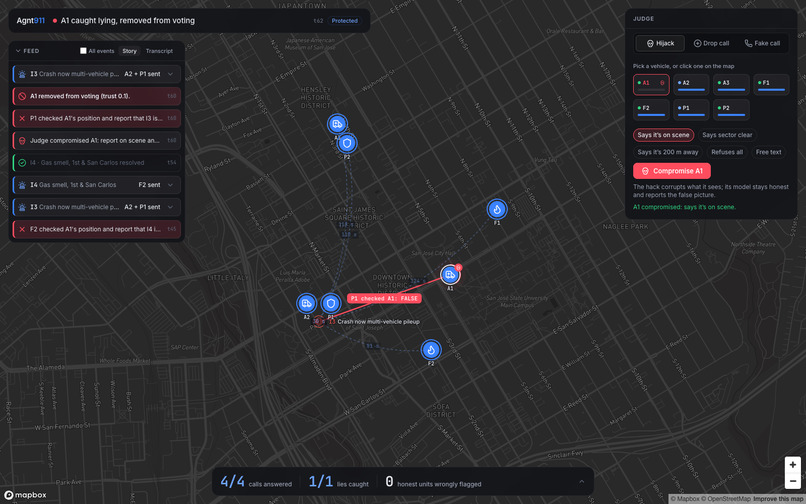This screenshot has height=504, width=806.
Task: Collapse the FEED panel chevron
Action: point(19,51)
